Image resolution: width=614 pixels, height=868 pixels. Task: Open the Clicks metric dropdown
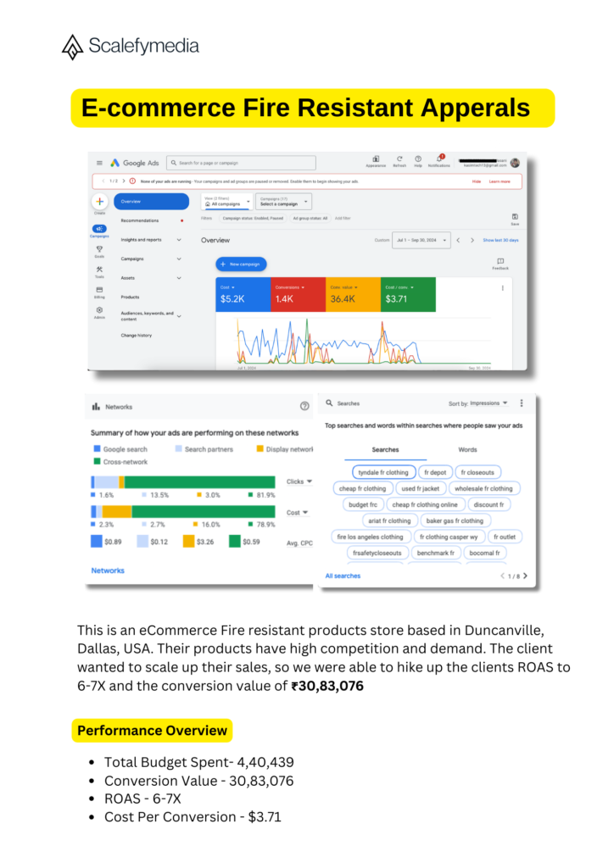299,481
